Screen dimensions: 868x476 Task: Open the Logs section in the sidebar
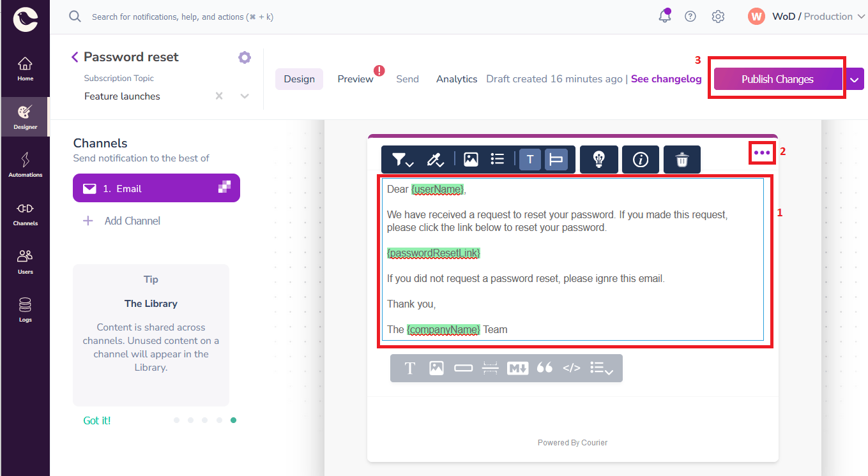tap(25, 310)
